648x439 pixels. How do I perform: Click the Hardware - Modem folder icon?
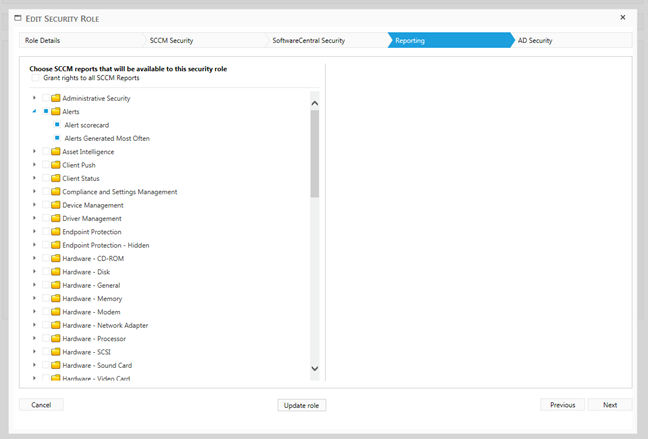[x=56, y=312]
